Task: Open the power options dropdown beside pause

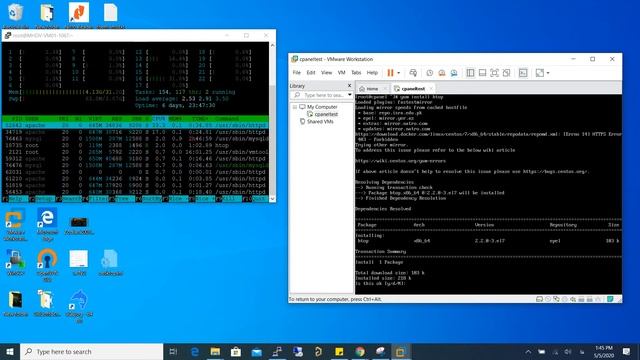Action: pos(399,73)
